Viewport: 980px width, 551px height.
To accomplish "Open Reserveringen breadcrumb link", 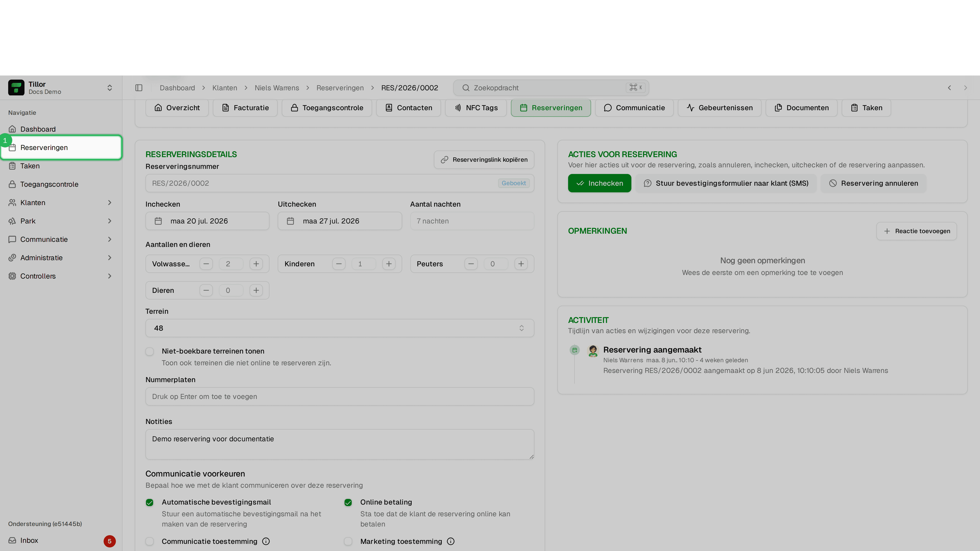I will [340, 88].
